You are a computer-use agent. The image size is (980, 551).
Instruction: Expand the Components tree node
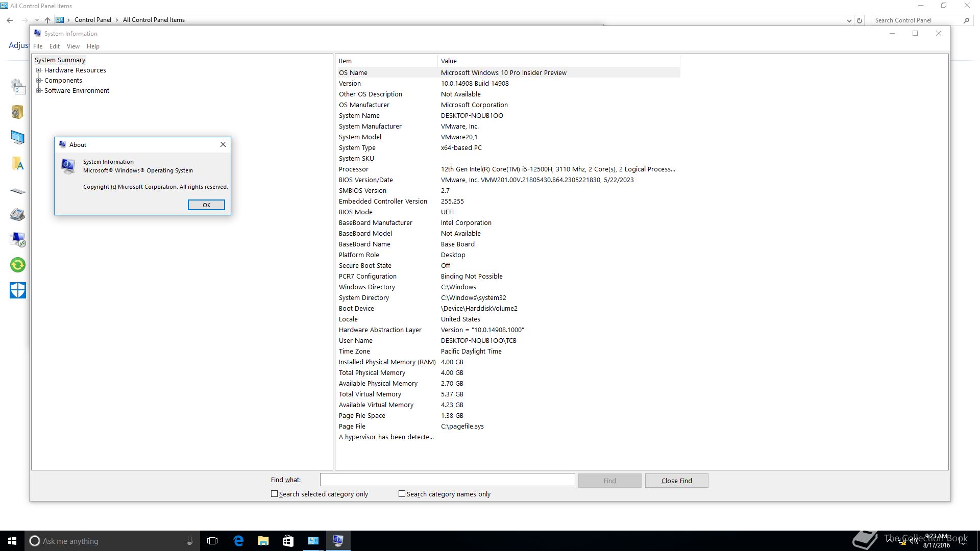(x=38, y=80)
